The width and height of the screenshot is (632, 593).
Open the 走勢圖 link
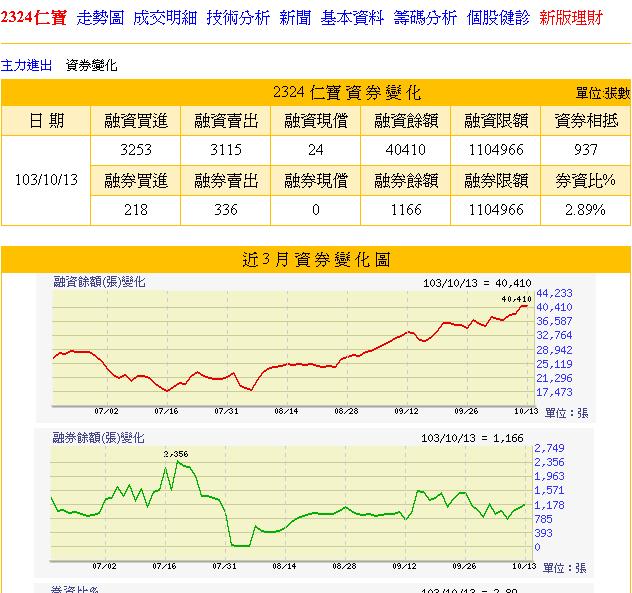click(x=100, y=18)
